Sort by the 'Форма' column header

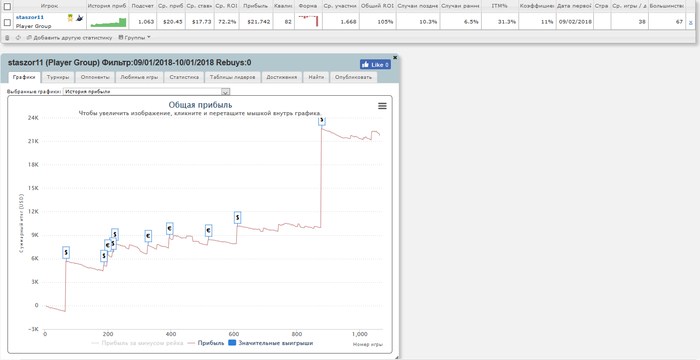click(x=308, y=7)
